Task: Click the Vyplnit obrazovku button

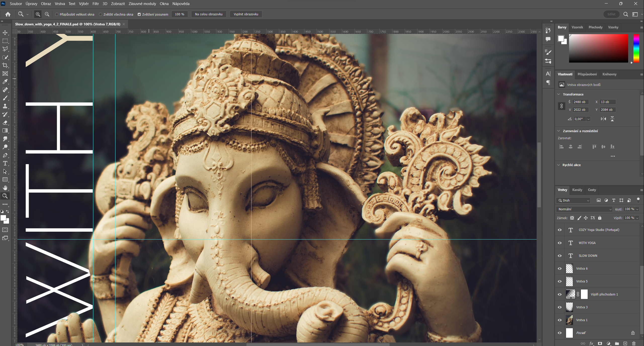Action: tap(246, 14)
